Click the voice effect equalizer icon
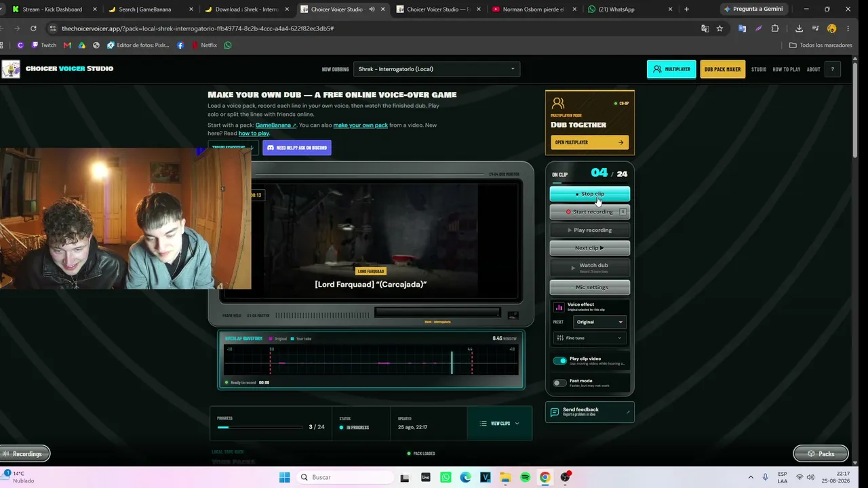 coord(559,307)
